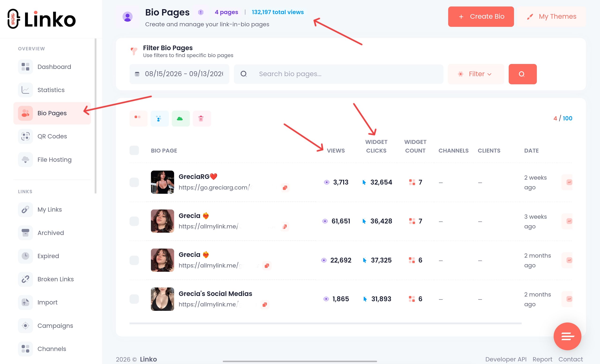The image size is (600, 364).
Task: Open Developer API footer link
Action: pos(506,359)
